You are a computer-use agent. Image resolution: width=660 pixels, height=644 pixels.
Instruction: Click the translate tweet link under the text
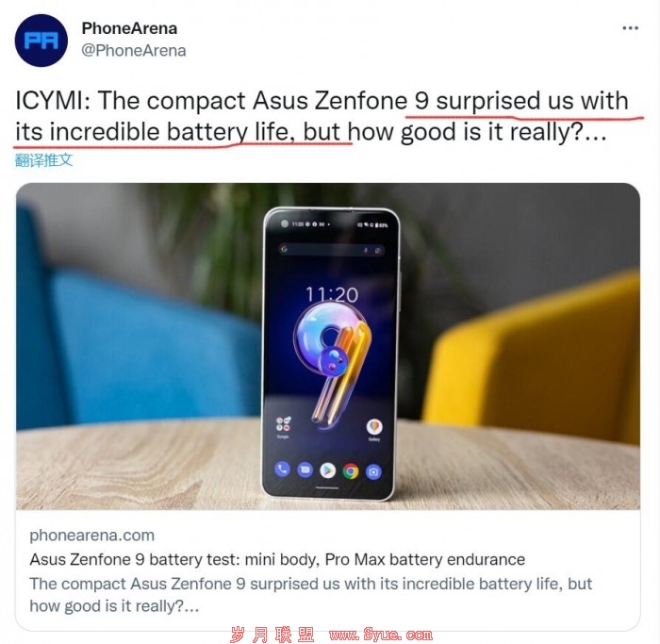point(43,160)
